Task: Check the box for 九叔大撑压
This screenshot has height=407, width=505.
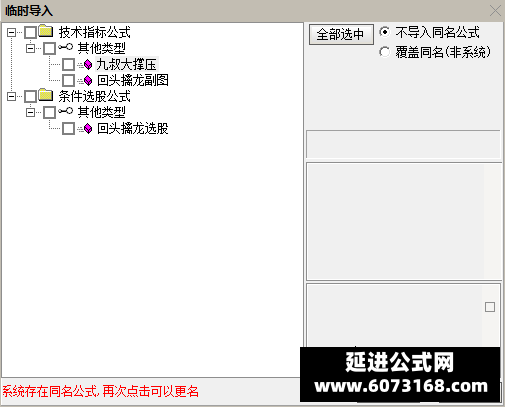Action: click(68, 65)
